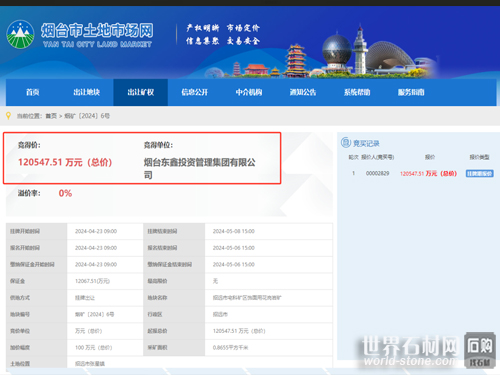Click the blue bid type tag button

479,173
